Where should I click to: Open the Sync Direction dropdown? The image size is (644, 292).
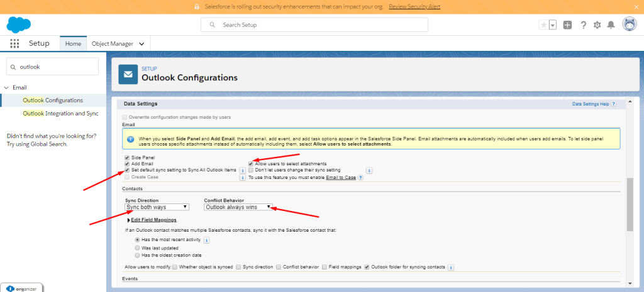click(157, 207)
